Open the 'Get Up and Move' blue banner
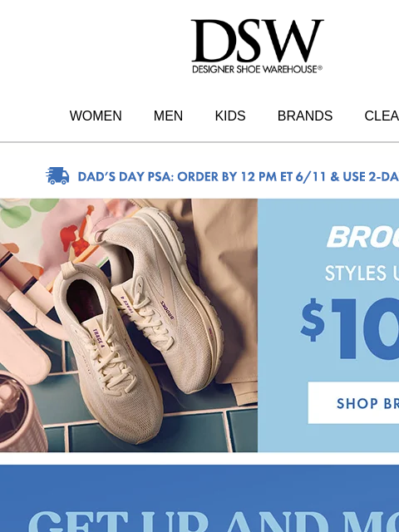The image size is (399, 532). [199, 499]
